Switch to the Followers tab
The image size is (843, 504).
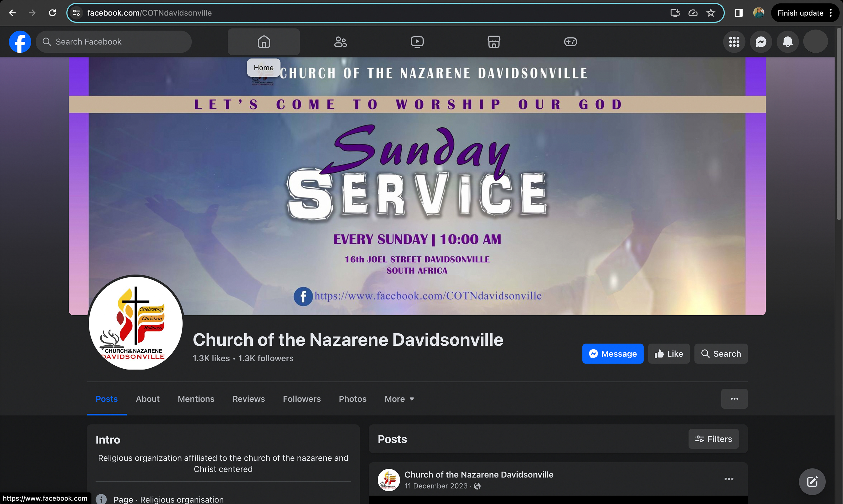click(x=302, y=399)
